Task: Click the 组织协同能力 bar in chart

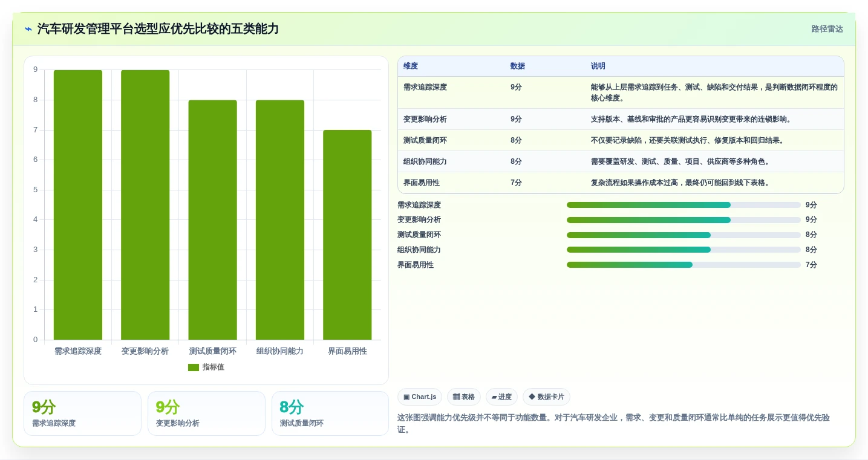Action: pos(280,220)
